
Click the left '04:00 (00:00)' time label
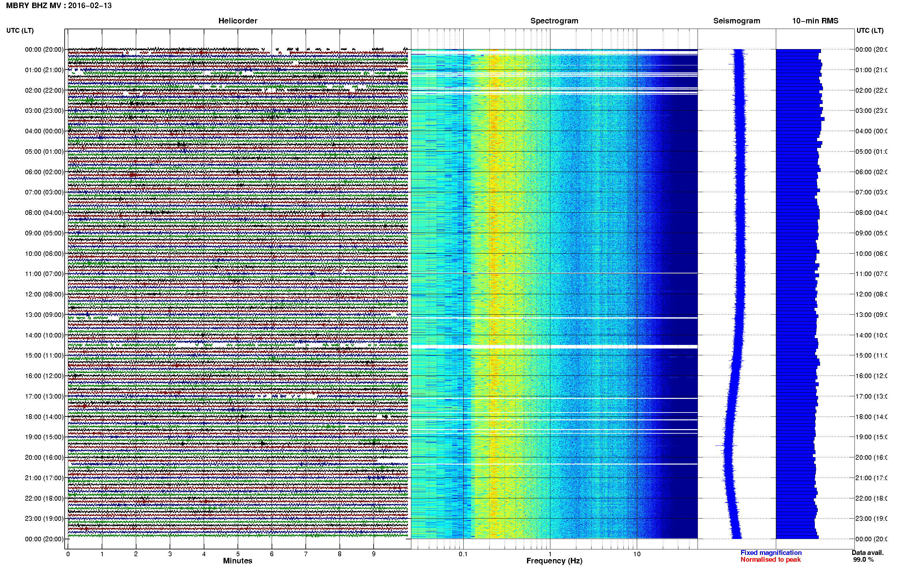tap(44, 131)
